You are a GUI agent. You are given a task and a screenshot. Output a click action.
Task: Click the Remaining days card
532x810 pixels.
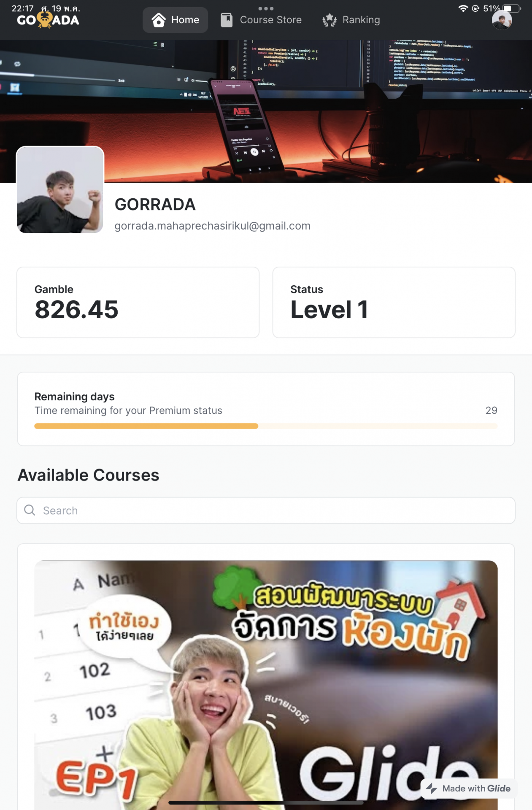(266, 408)
